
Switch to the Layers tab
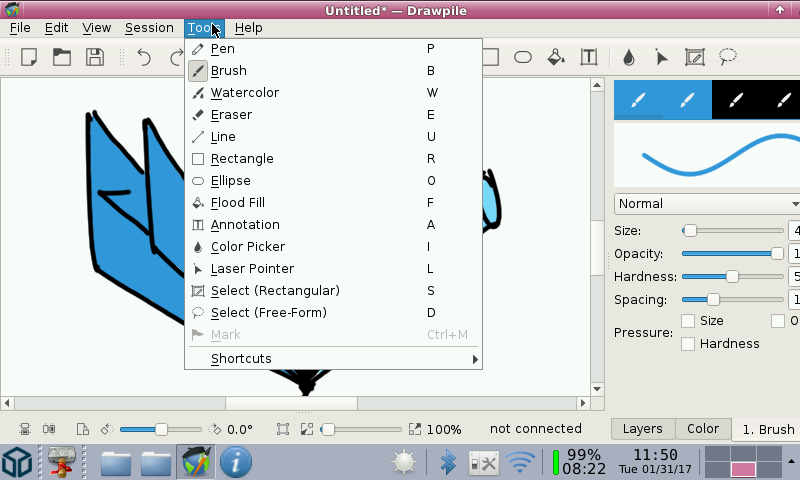click(642, 429)
